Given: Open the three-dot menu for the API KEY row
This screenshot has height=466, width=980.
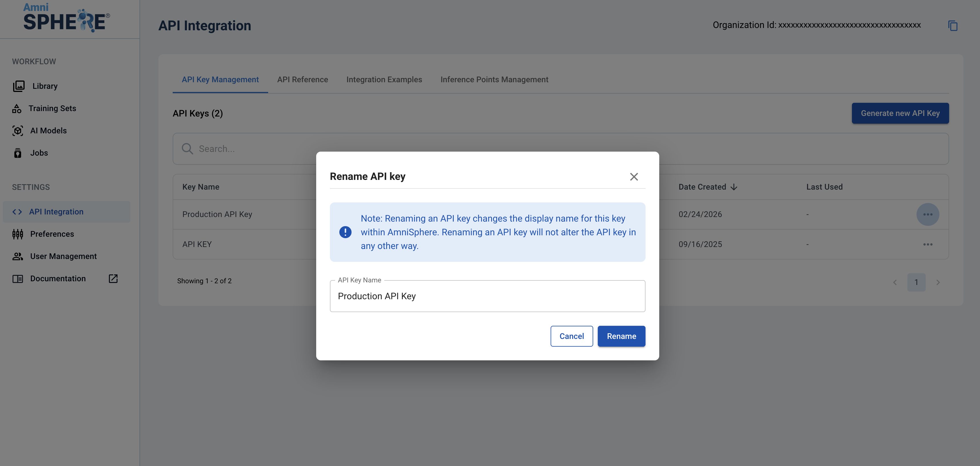Looking at the screenshot, I should pos(927,244).
